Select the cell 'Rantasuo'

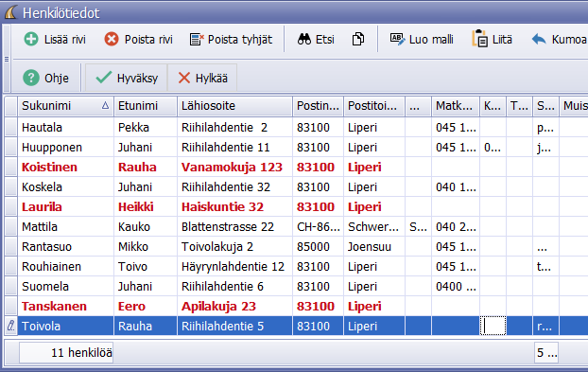point(65,247)
